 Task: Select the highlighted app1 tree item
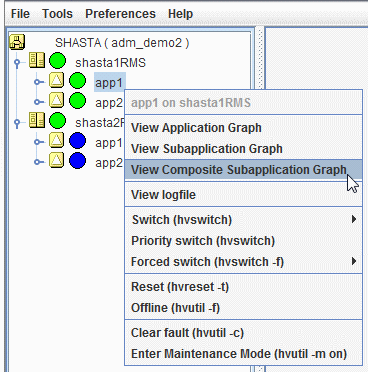pos(110,82)
